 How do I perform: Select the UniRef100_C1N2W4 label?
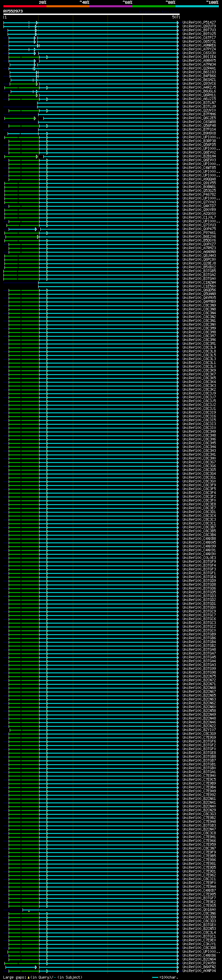199,282
